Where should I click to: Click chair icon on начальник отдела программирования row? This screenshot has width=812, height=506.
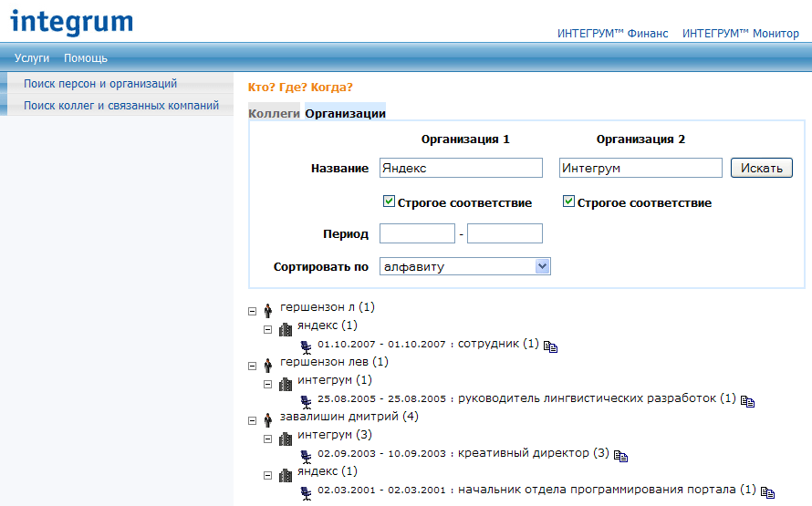(x=306, y=493)
